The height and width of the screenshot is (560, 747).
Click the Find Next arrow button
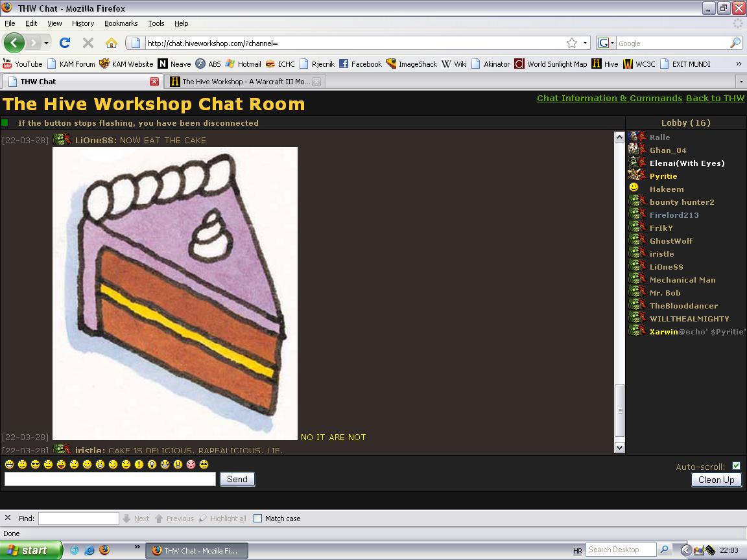coord(136,518)
